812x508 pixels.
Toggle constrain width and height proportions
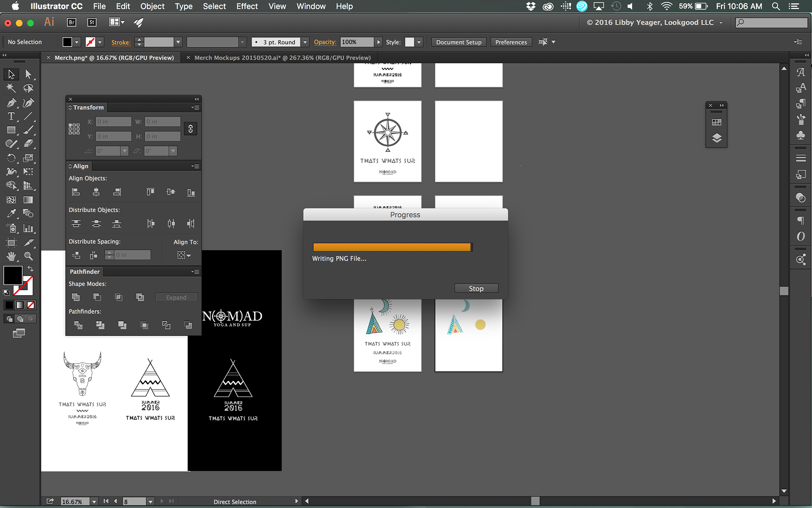point(191,129)
